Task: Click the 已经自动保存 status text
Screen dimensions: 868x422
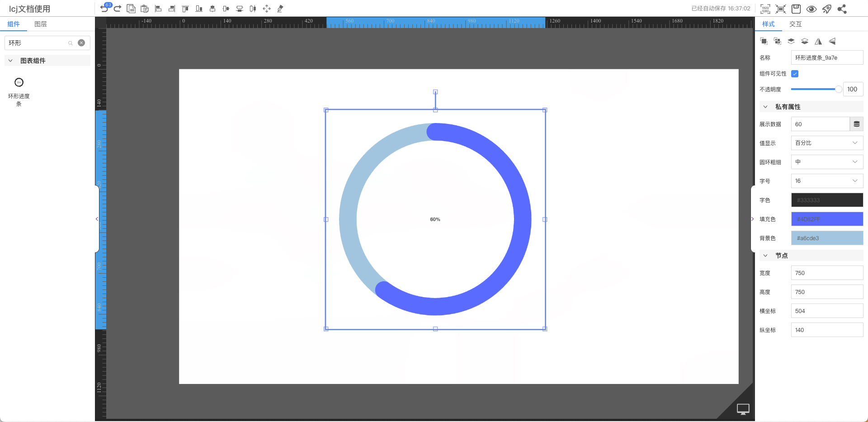Action: pyautogui.click(x=721, y=9)
